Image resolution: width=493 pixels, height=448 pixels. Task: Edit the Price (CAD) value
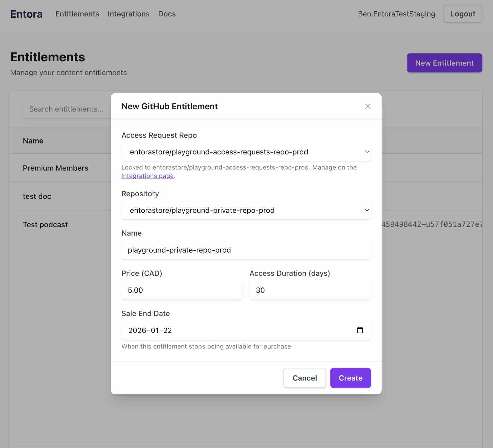pyautogui.click(x=182, y=290)
